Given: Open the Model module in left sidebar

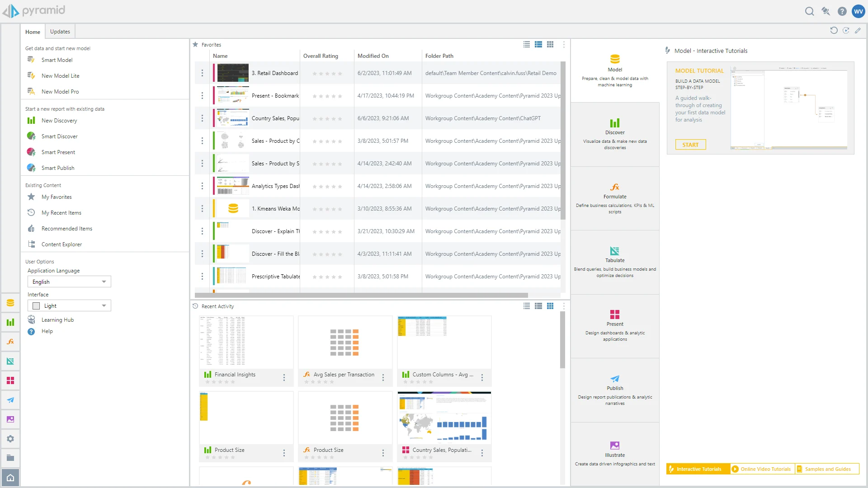Looking at the screenshot, I should [x=10, y=303].
